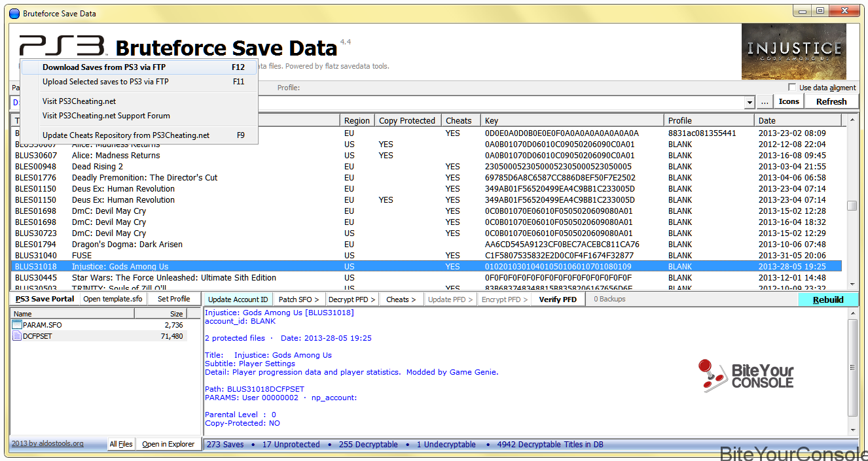868x461 pixels.
Task: Select the Dragon's Dogma: Dark Arisen row
Action: (x=426, y=245)
